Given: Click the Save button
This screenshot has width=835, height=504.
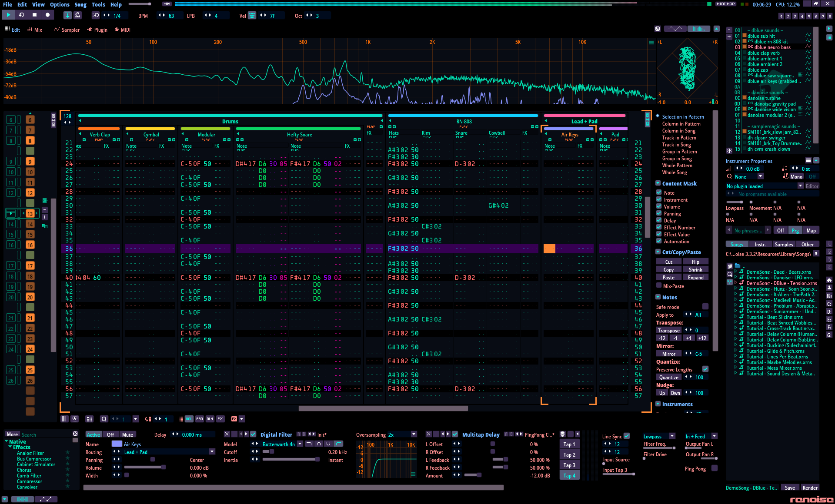Looking at the screenshot, I should pyautogui.click(x=790, y=487).
